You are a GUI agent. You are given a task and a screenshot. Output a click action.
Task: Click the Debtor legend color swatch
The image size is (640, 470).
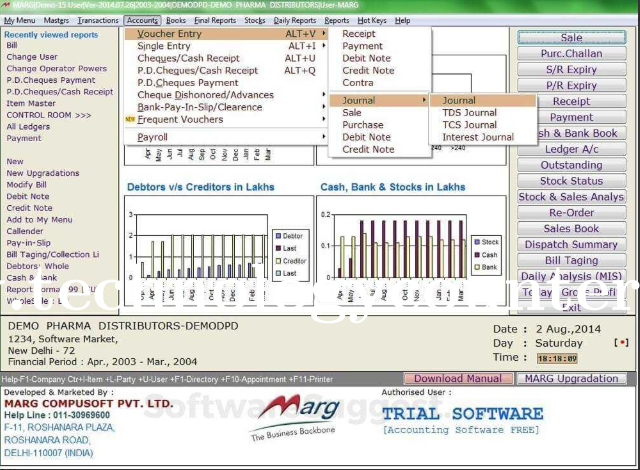tap(278, 236)
